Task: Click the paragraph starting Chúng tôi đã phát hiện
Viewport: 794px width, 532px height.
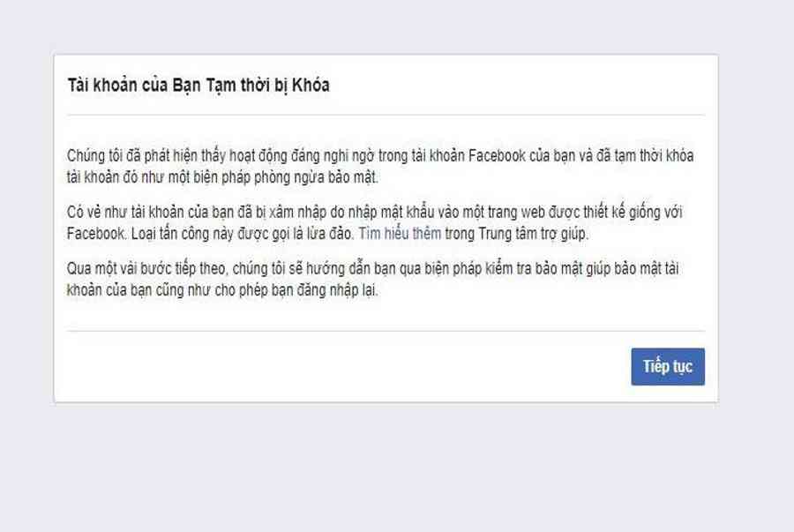Action: click(379, 167)
